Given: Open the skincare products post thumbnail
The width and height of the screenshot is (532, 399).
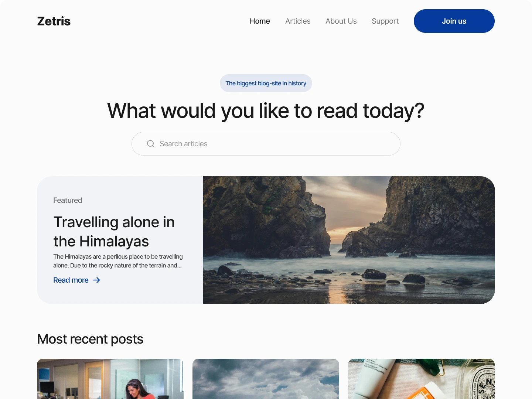Looking at the screenshot, I should (x=421, y=379).
